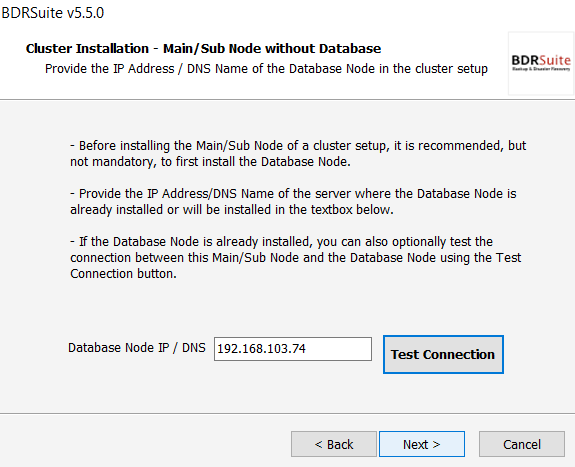Cancel the BDRSuite installation
575x467 pixels.
coord(521,444)
